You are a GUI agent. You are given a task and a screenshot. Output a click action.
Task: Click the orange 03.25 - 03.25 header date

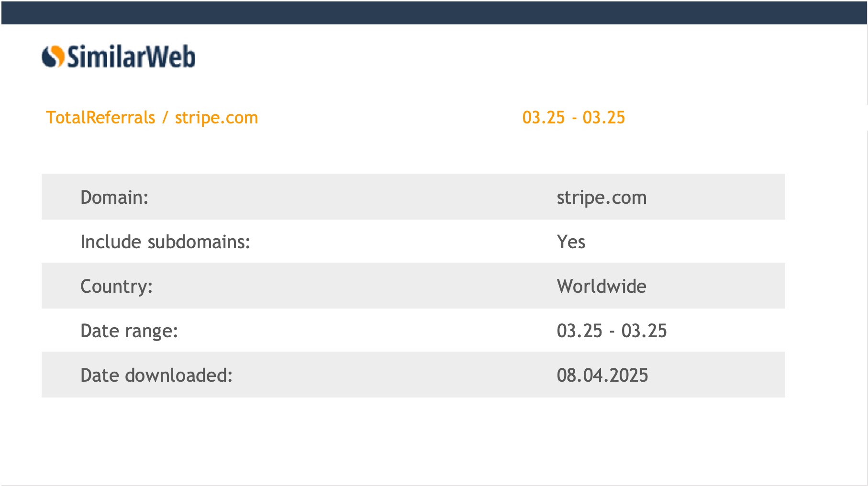pyautogui.click(x=574, y=118)
